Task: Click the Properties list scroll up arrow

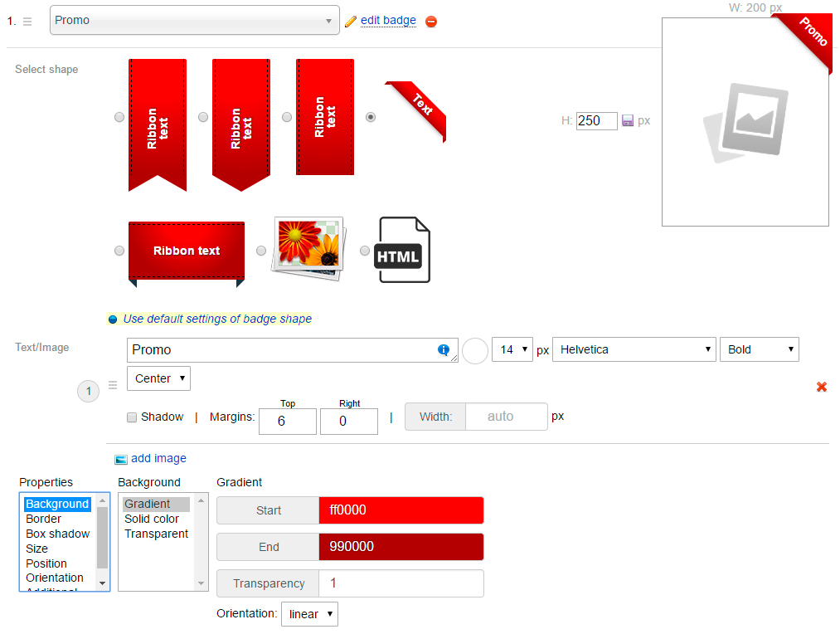Action: coord(102,500)
